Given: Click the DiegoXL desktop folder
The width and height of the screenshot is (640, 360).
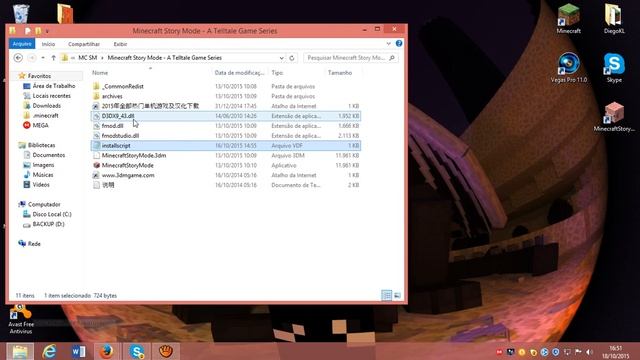Looking at the screenshot, I should 613,19.
